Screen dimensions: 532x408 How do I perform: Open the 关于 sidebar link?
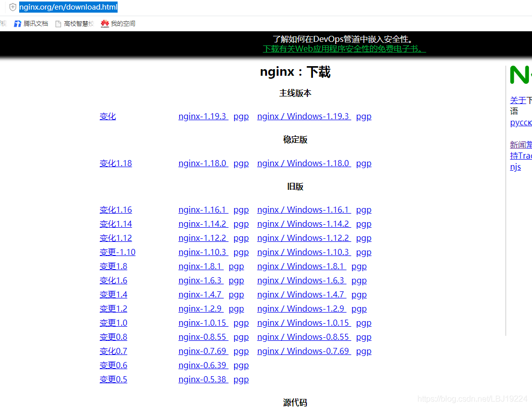click(x=518, y=100)
